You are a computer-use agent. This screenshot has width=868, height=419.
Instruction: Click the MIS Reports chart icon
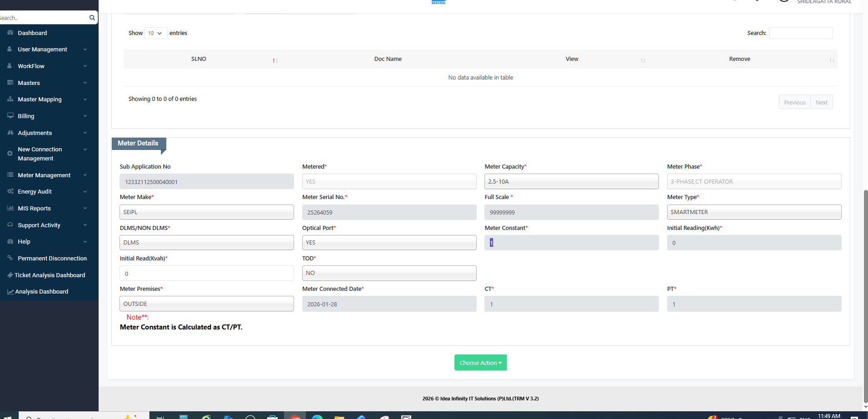[x=10, y=208]
